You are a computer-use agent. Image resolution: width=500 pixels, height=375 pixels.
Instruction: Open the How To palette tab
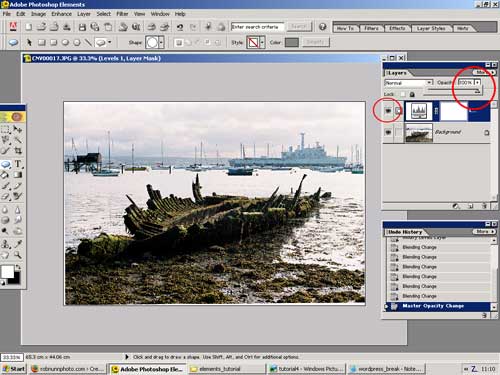345,28
